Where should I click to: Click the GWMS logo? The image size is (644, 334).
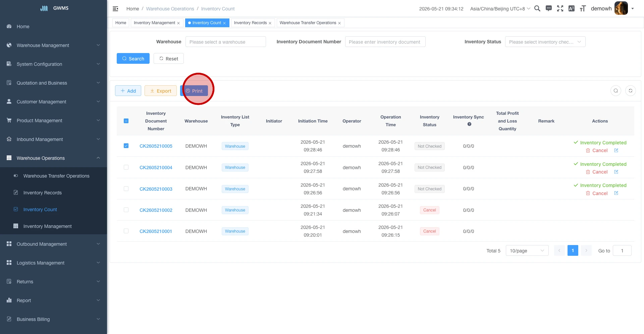tap(54, 8)
